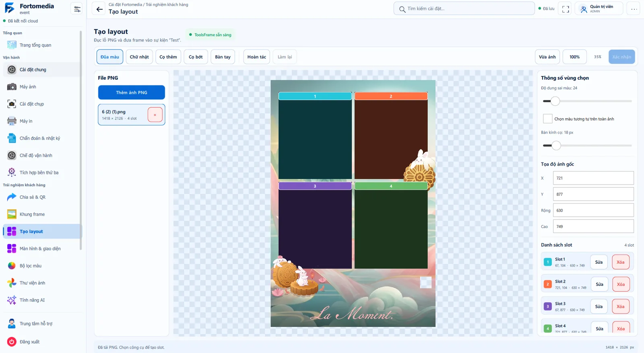The width and height of the screenshot is (644, 353).
Task: Open Khung frame section
Action: (x=42, y=214)
